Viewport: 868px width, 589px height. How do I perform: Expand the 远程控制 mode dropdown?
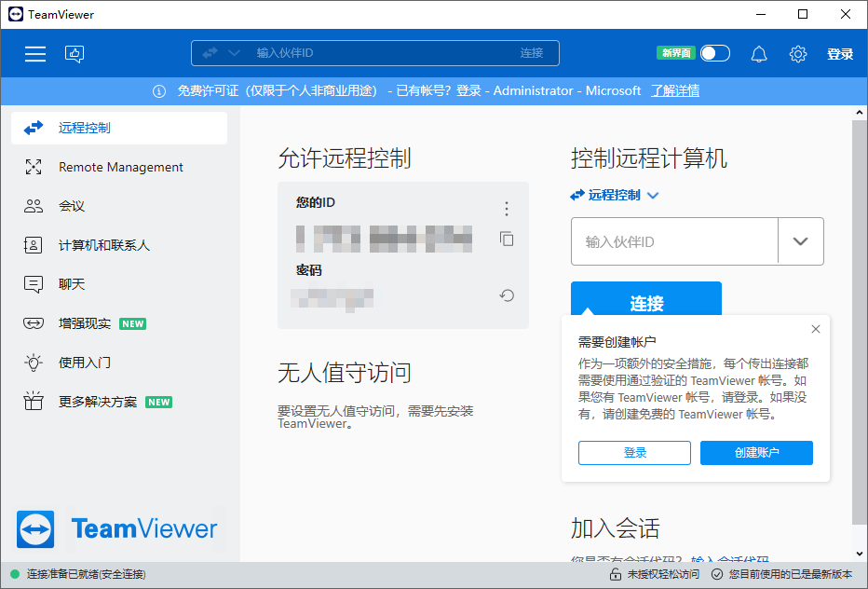coord(653,196)
